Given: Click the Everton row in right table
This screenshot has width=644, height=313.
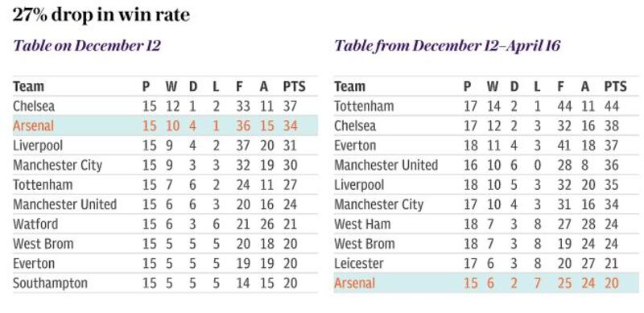Looking at the screenshot, I should 486,146.
